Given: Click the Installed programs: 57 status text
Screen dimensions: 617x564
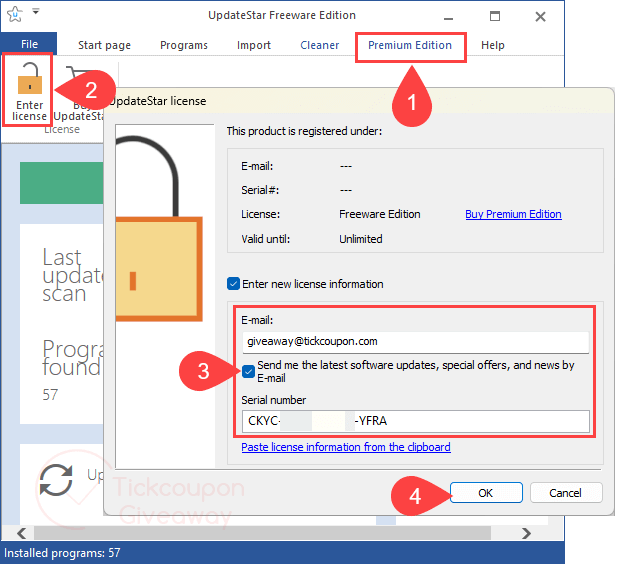Looking at the screenshot, I should pyautogui.click(x=62, y=553).
